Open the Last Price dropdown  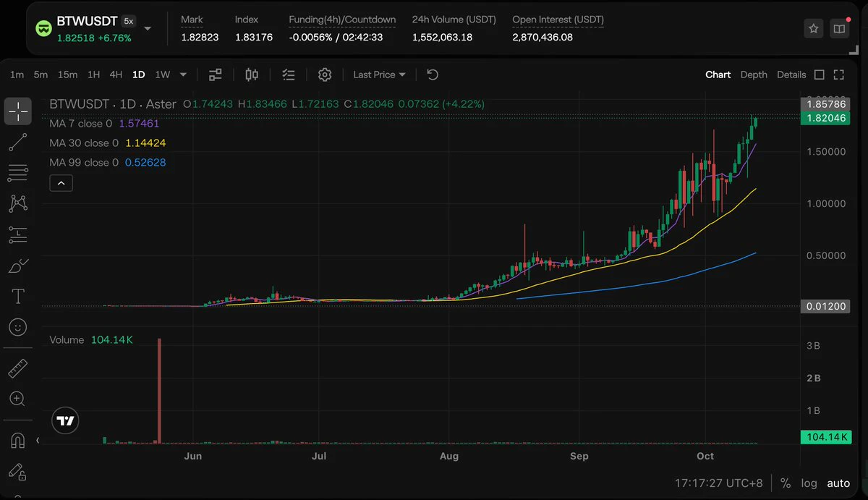coord(380,75)
